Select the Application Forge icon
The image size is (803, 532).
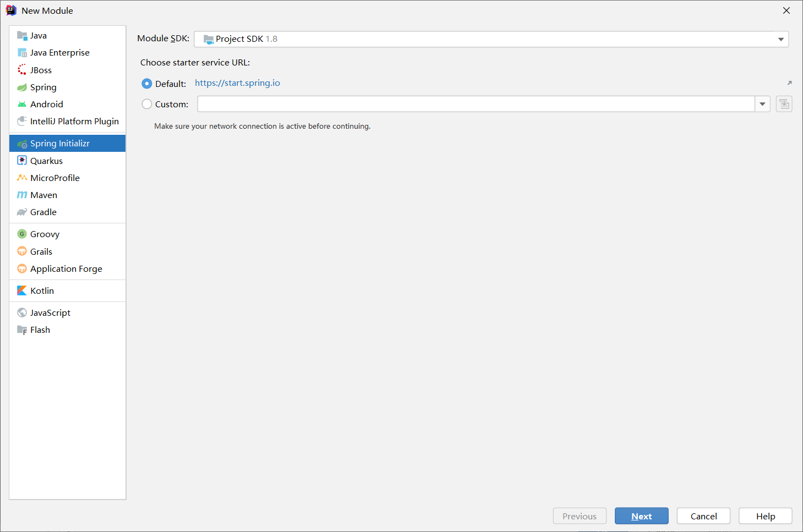[22, 268]
